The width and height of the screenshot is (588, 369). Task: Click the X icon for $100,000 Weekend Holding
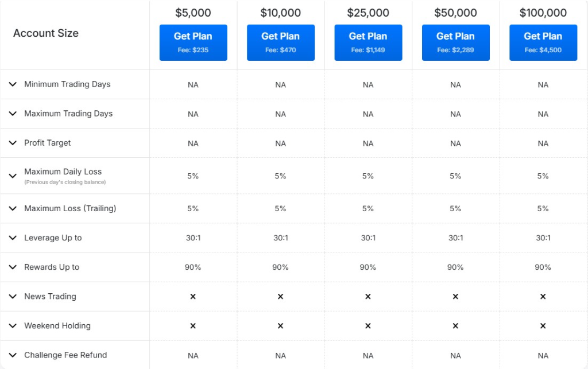(543, 326)
